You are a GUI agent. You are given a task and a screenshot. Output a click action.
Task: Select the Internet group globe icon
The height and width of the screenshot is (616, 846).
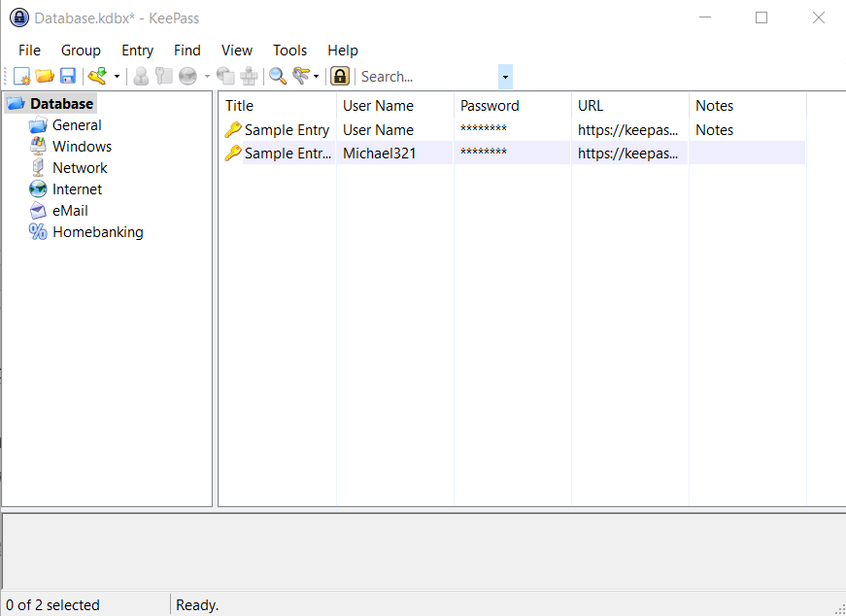[x=38, y=189]
